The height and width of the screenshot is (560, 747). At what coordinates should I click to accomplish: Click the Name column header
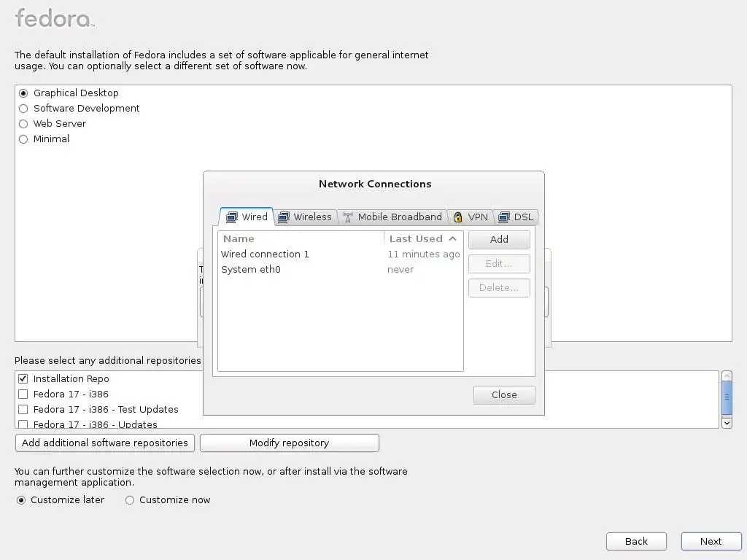(301, 238)
